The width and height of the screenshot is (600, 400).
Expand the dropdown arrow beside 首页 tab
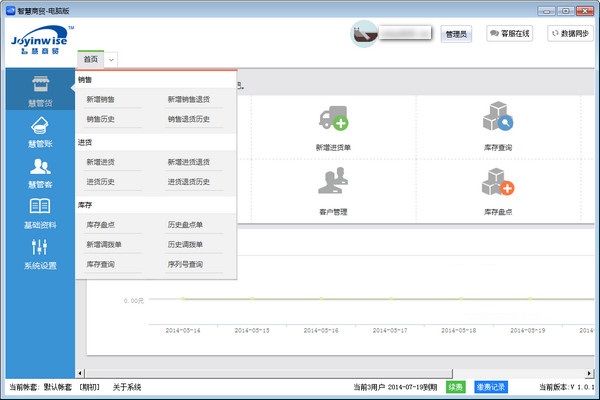point(111,60)
